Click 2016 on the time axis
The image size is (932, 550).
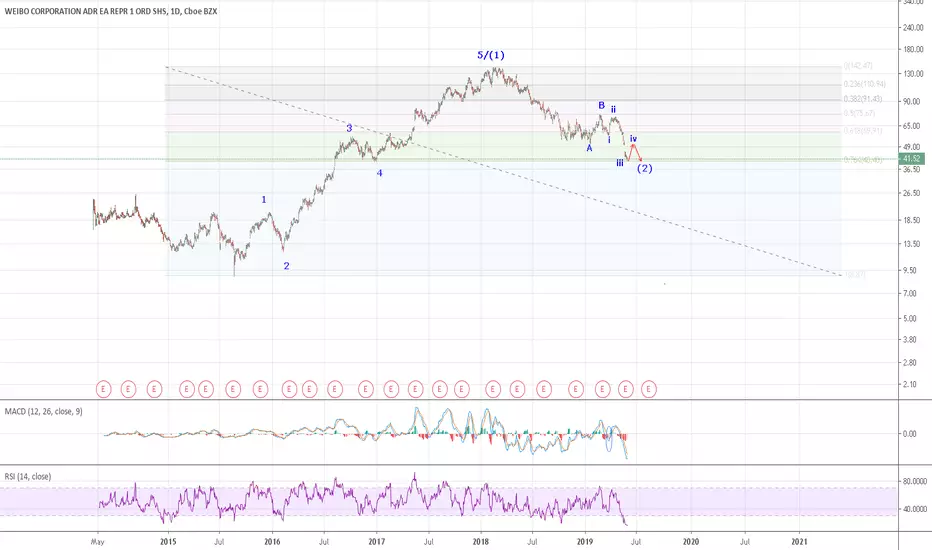click(x=272, y=542)
